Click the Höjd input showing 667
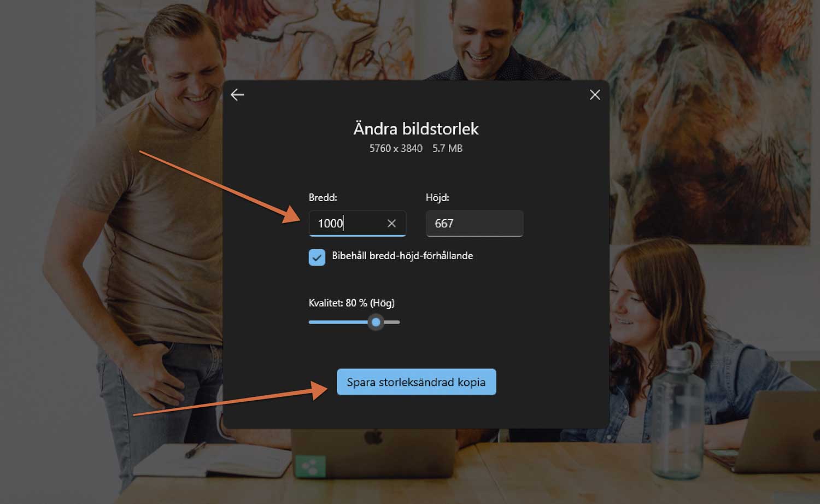820x504 pixels. point(474,223)
